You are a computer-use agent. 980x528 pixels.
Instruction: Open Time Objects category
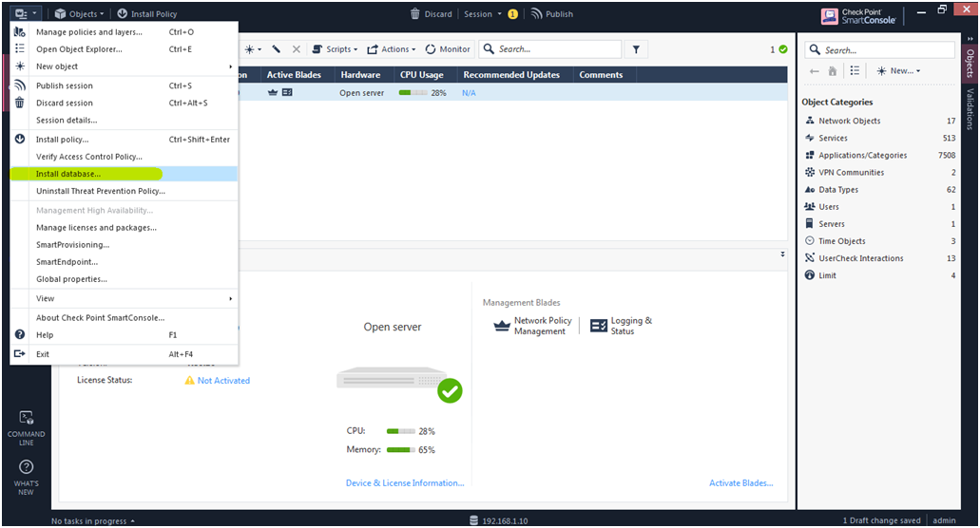tap(879, 241)
